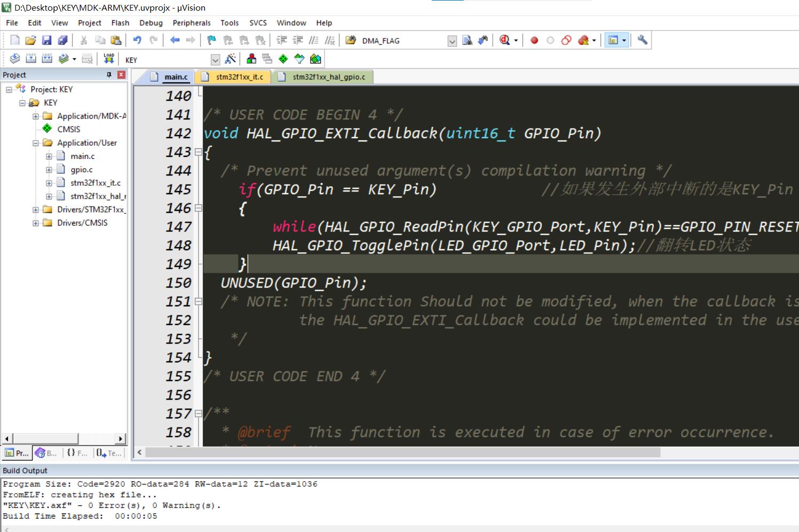Open the kill breakpoints dropdown arrow
Image resolution: width=799 pixels, height=532 pixels.
coord(594,41)
